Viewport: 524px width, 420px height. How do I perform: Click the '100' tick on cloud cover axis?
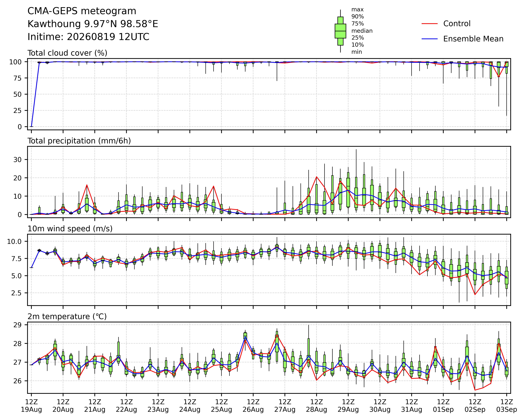[x=16, y=62]
